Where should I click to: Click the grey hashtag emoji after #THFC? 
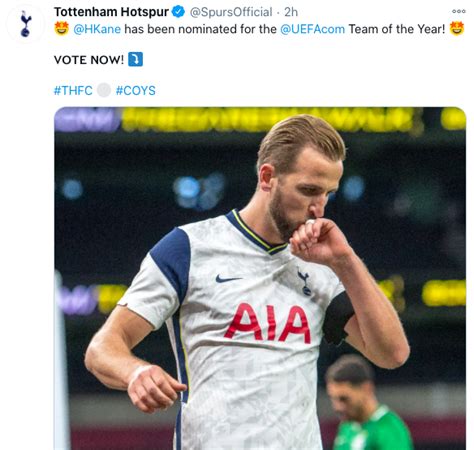[104, 90]
